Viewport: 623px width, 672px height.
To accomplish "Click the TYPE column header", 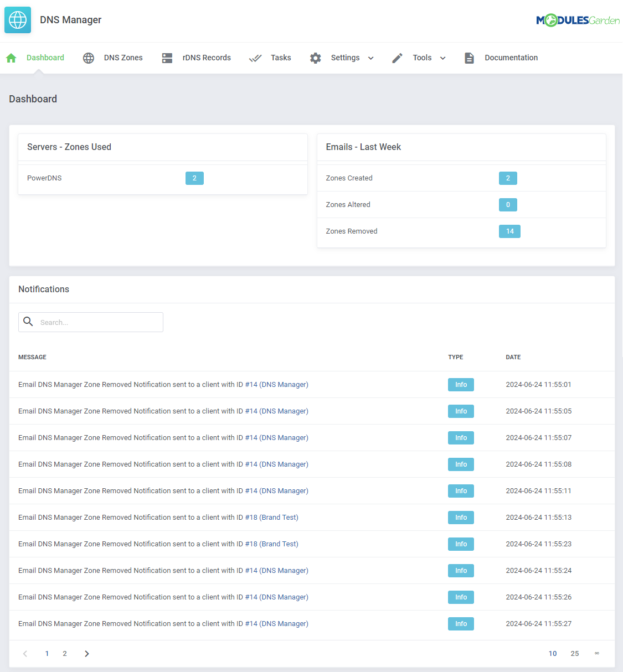I will click(456, 357).
